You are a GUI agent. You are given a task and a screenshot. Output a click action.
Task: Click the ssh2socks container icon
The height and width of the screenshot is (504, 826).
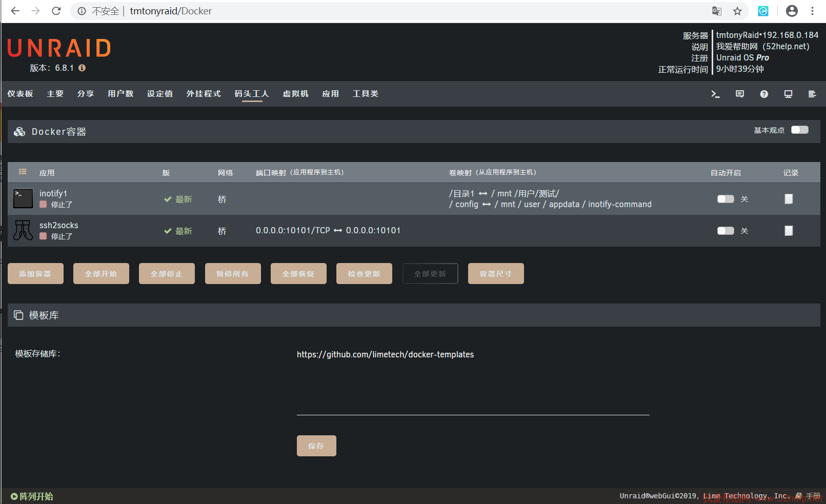tap(23, 230)
